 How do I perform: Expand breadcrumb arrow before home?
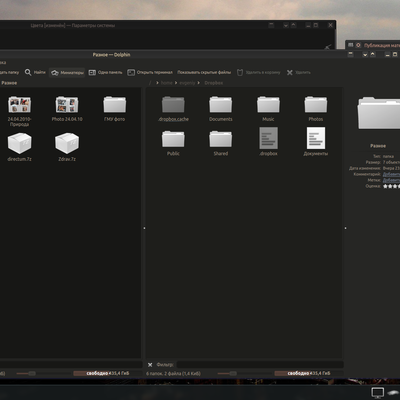click(x=157, y=83)
